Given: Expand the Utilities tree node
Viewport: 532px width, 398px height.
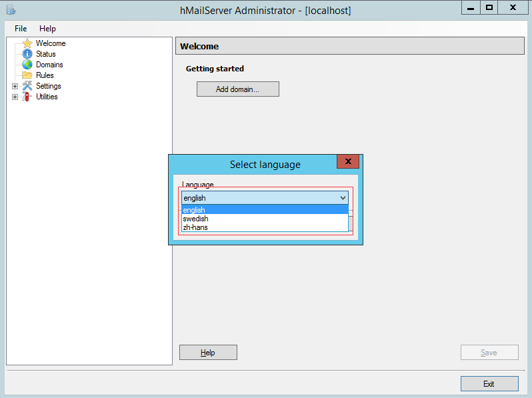Looking at the screenshot, I should (x=15, y=97).
